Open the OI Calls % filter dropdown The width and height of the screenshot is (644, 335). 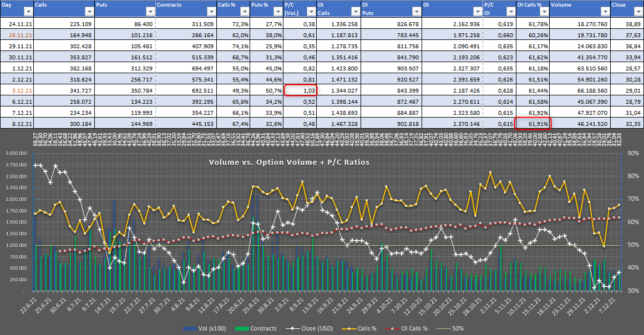(x=544, y=11)
